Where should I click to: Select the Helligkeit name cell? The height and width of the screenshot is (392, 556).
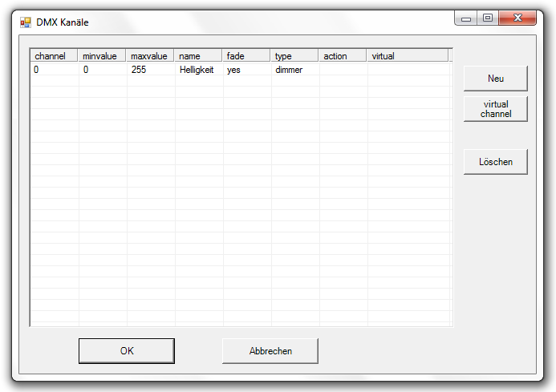[x=197, y=71]
